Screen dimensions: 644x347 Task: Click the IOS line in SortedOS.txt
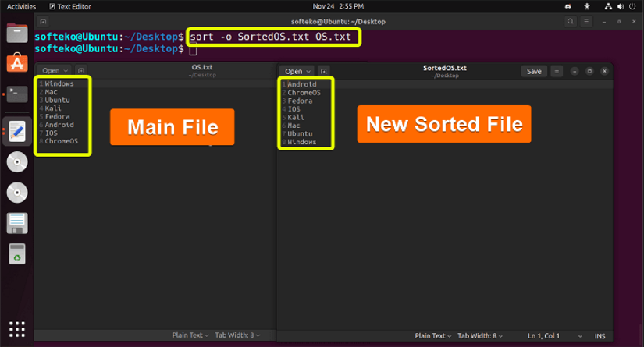point(294,109)
